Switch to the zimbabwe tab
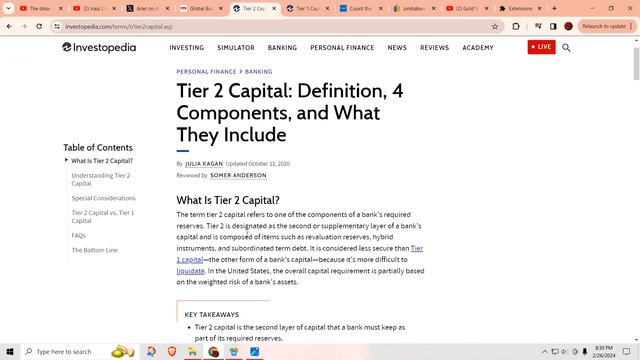This screenshot has width=640, height=360. pyautogui.click(x=414, y=9)
